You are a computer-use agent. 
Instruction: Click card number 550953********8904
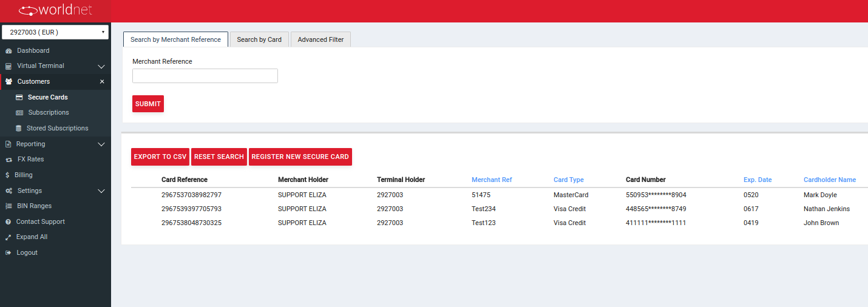[656, 195]
